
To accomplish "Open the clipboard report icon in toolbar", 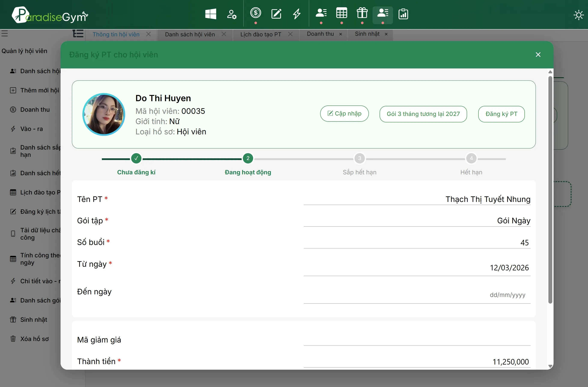I will coord(403,14).
